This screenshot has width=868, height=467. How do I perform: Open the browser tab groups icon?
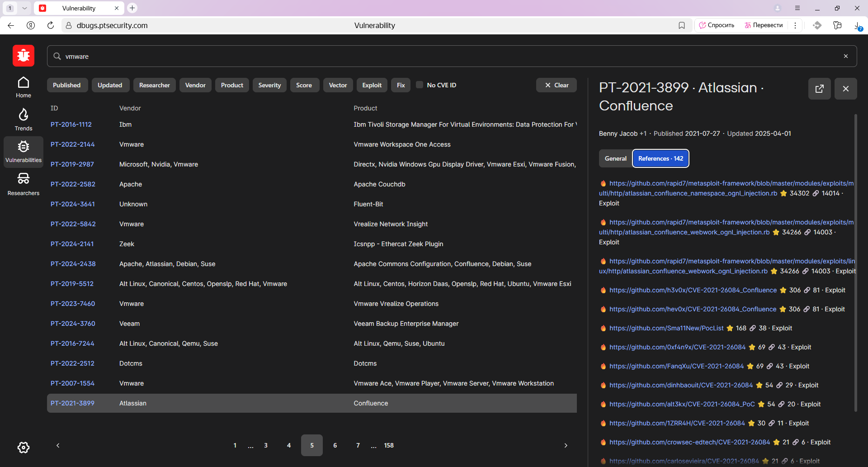point(837,25)
